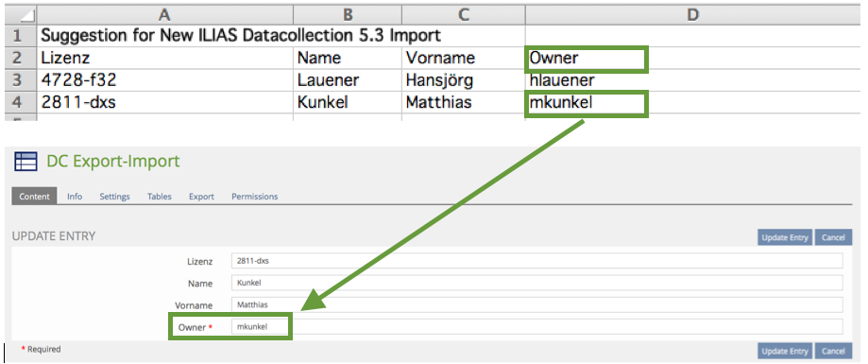868x364 pixels.
Task: Focus the Lizenz input field
Action: pyautogui.click(x=537, y=261)
